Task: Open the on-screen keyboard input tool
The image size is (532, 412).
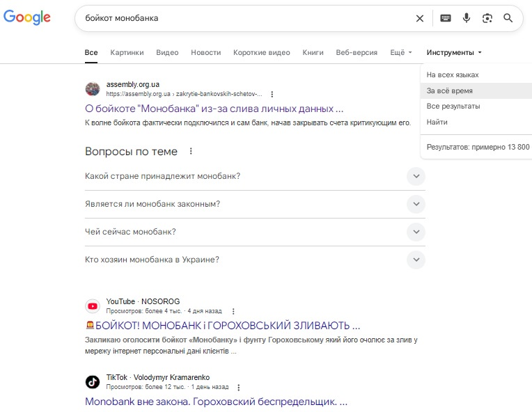Action: [446, 18]
